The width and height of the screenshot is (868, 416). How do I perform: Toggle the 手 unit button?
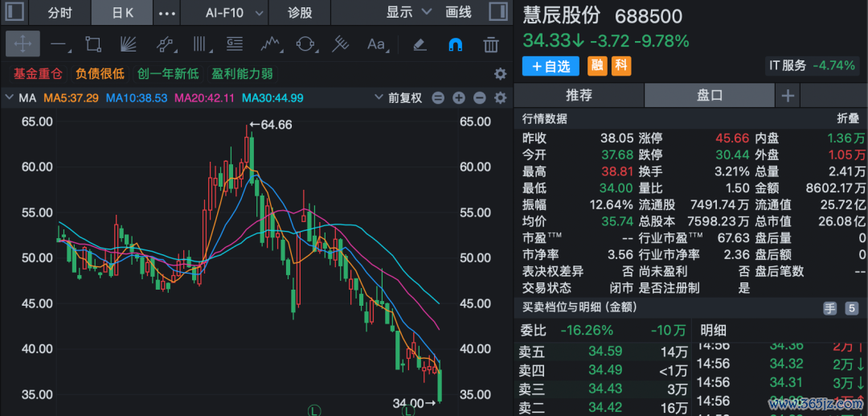pyautogui.click(x=829, y=308)
